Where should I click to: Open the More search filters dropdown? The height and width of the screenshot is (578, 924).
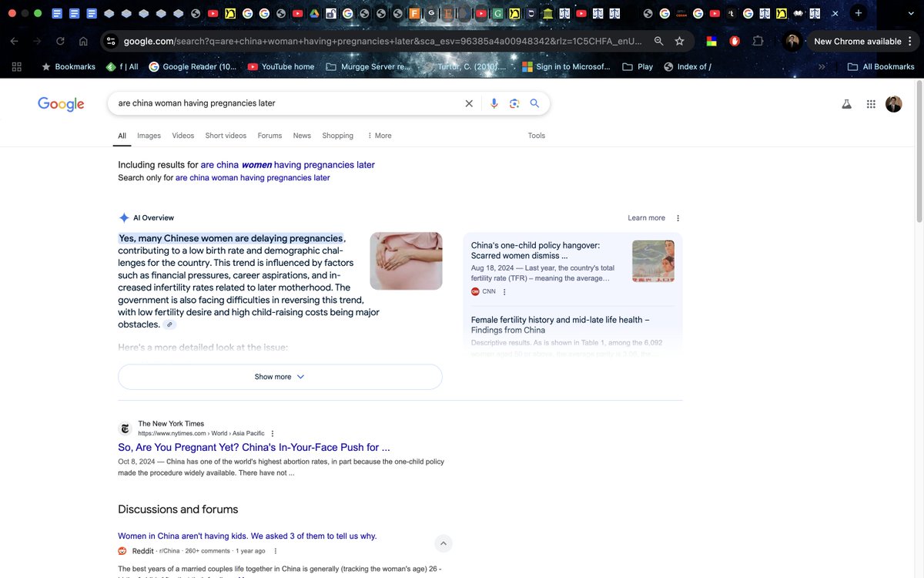(x=379, y=136)
